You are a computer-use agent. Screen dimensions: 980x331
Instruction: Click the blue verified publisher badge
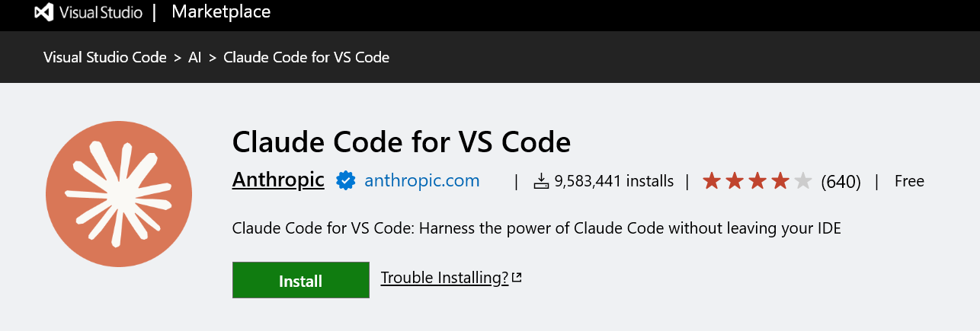[x=346, y=181]
